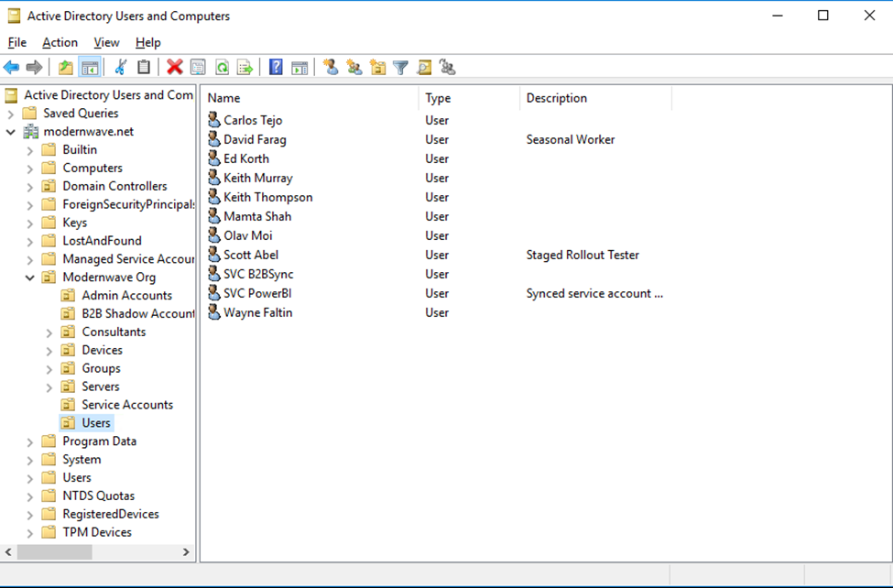The height and width of the screenshot is (588, 893).
Task: Click tree pane scrollbar left arrow
Action: [8, 551]
